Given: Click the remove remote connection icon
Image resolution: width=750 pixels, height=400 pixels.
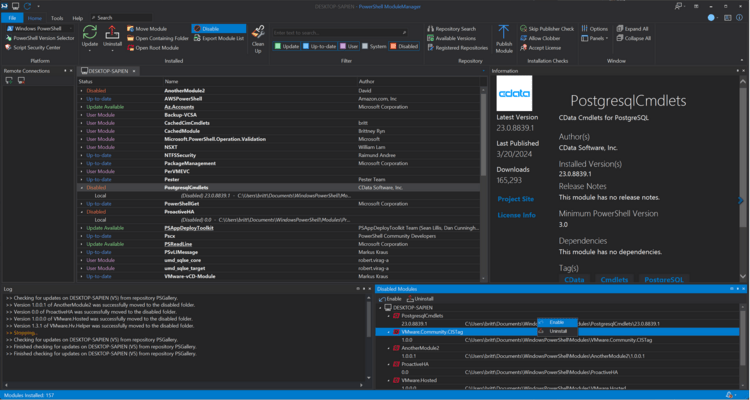Looking at the screenshot, I should pyautogui.click(x=21, y=81).
